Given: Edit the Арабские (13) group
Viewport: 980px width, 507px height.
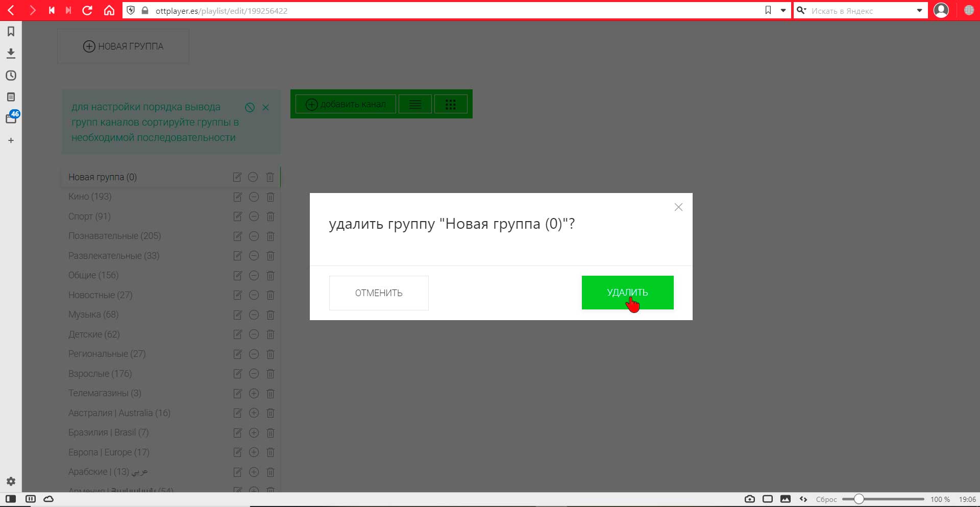Looking at the screenshot, I should [x=237, y=472].
